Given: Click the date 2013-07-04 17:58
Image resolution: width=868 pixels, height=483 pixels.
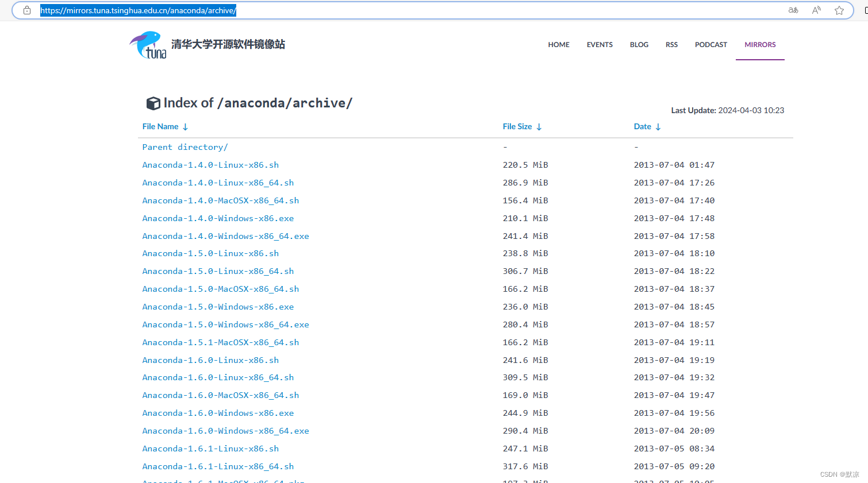Looking at the screenshot, I should pyautogui.click(x=674, y=237).
